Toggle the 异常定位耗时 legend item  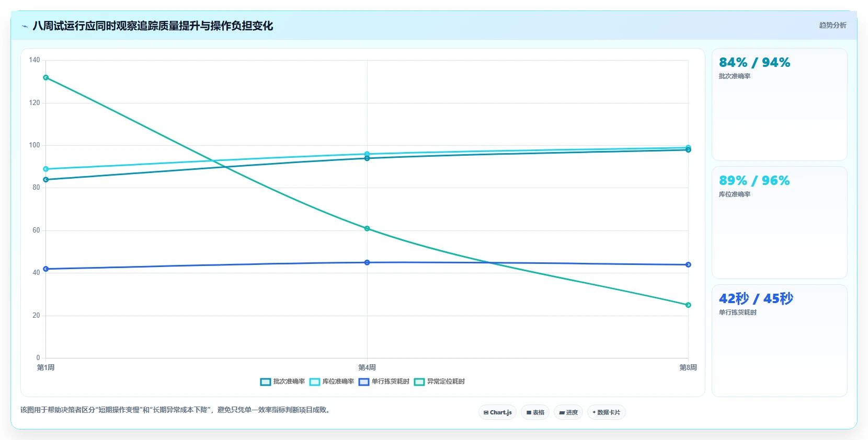pos(439,381)
